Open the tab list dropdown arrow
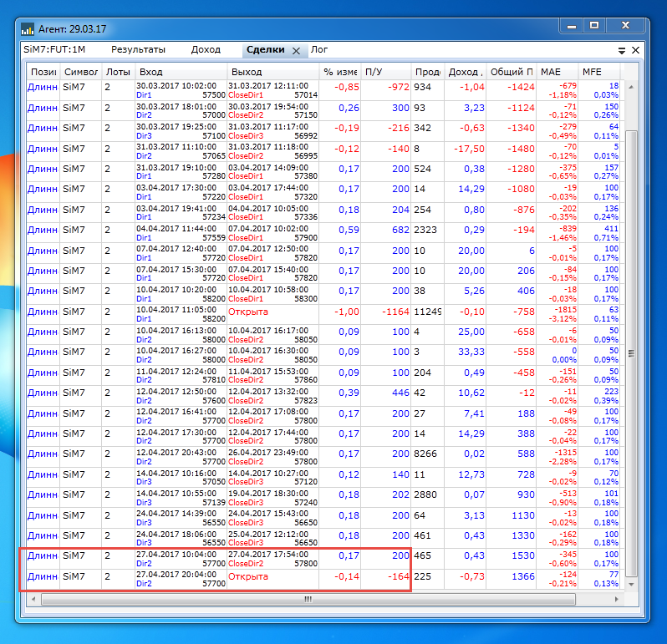The height and width of the screenshot is (644, 667). point(622,51)
